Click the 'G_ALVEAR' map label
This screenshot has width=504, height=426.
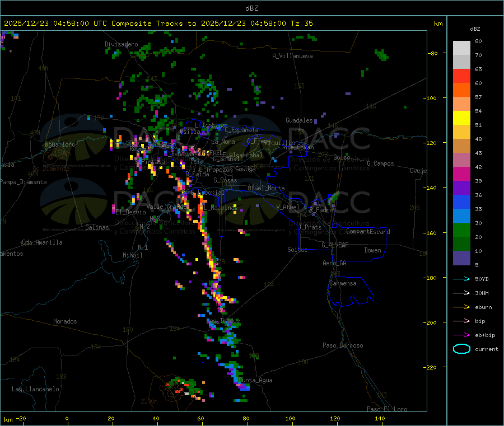point(335,245)
